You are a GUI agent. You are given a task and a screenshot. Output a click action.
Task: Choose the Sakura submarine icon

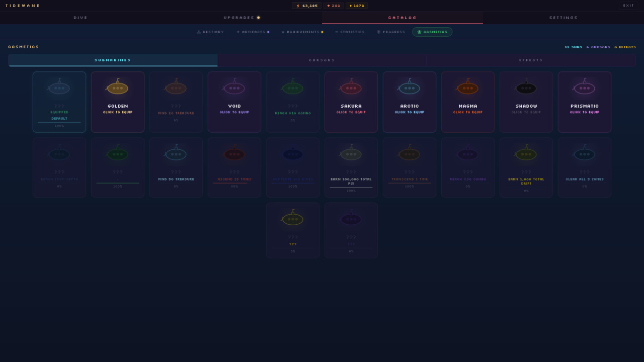click(x=351, y=88)
